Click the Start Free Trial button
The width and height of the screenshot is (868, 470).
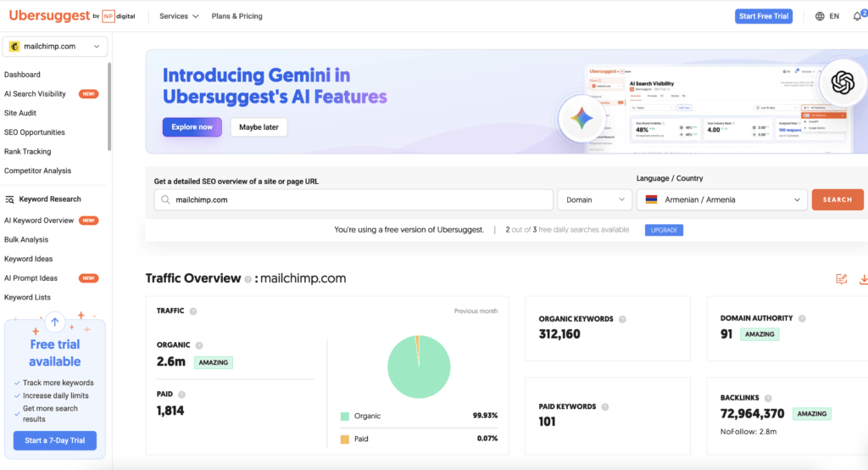point(764,16)
